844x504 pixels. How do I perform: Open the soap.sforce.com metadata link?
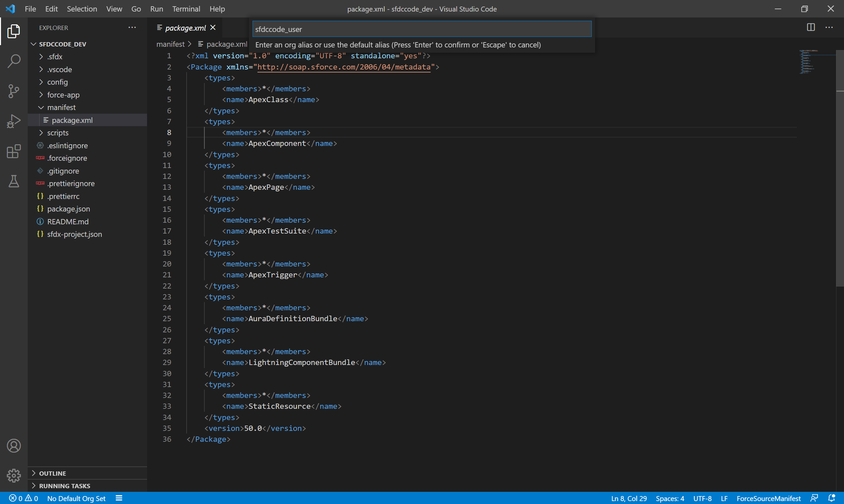pyautogui.click(x=344, y=67)
